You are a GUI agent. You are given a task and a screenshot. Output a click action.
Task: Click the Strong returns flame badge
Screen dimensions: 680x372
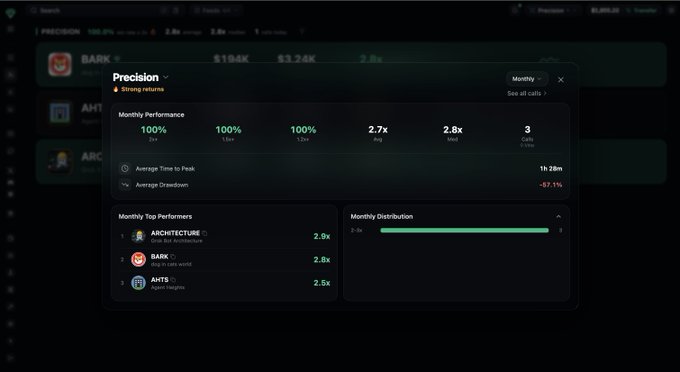pos(138,89)
